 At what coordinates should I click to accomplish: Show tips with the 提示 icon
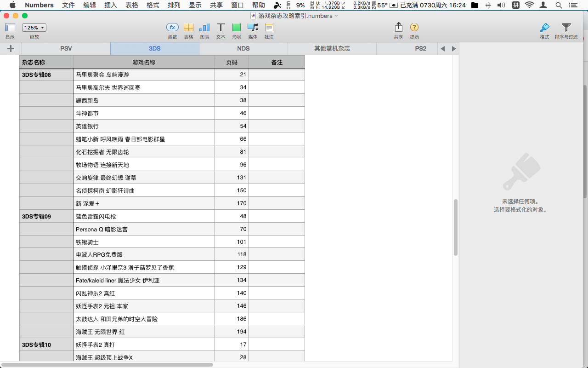click(414, 27)
